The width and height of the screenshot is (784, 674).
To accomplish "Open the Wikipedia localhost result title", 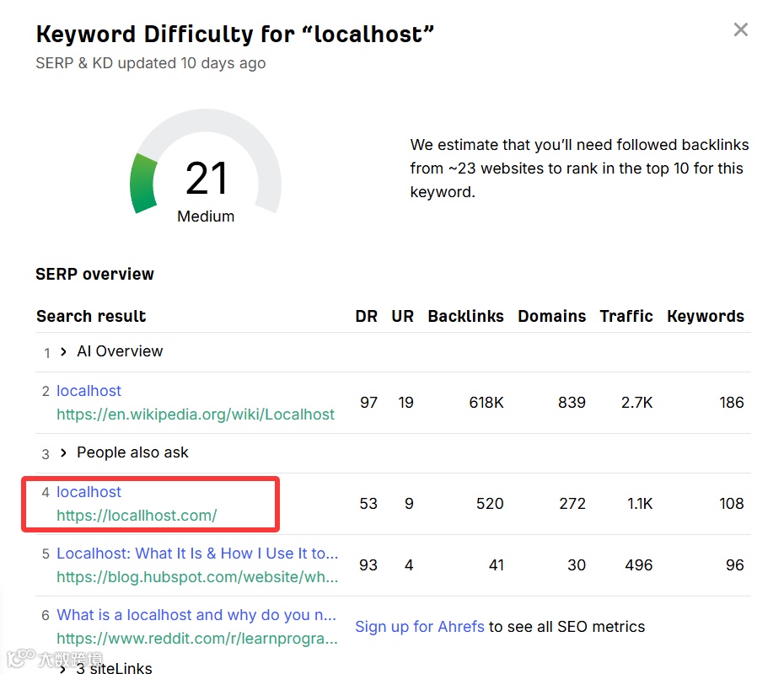I will 89,391.
